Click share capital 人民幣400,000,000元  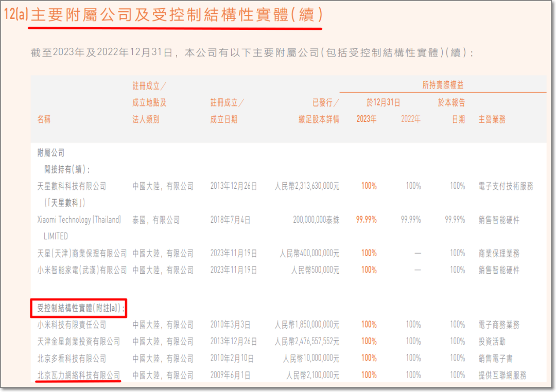(309, 254)
